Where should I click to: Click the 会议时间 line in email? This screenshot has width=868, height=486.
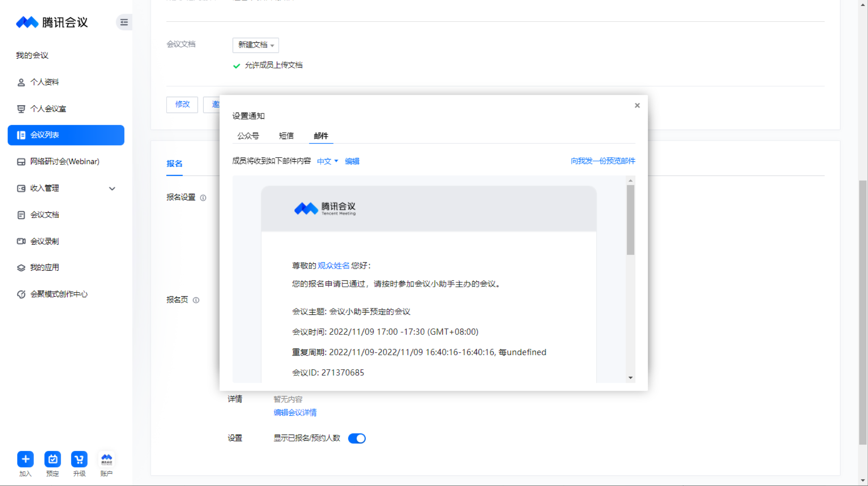click(x=385, y=332)
